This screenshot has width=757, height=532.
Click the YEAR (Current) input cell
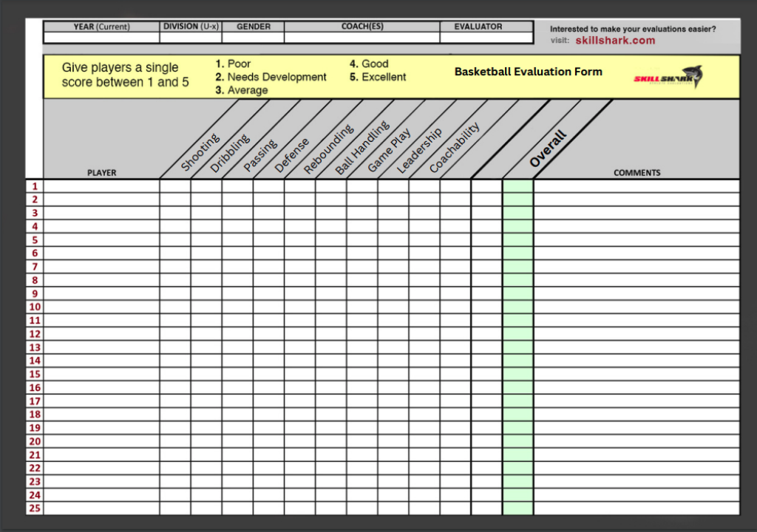(x=101, y=38)
